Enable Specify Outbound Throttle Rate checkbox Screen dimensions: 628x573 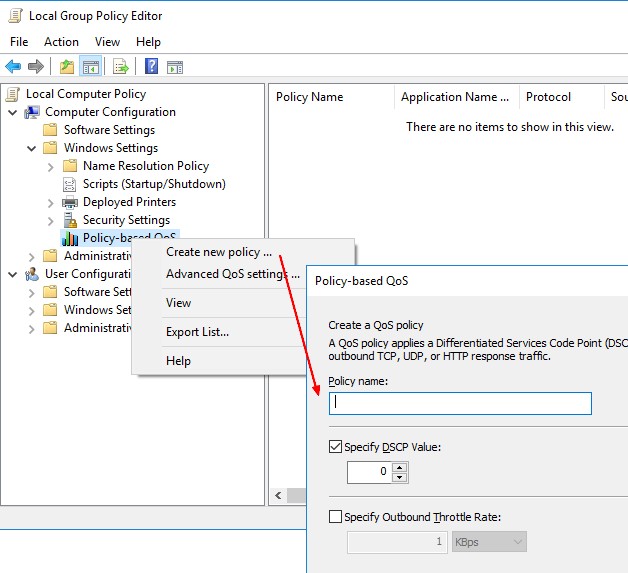click(335, 517)
